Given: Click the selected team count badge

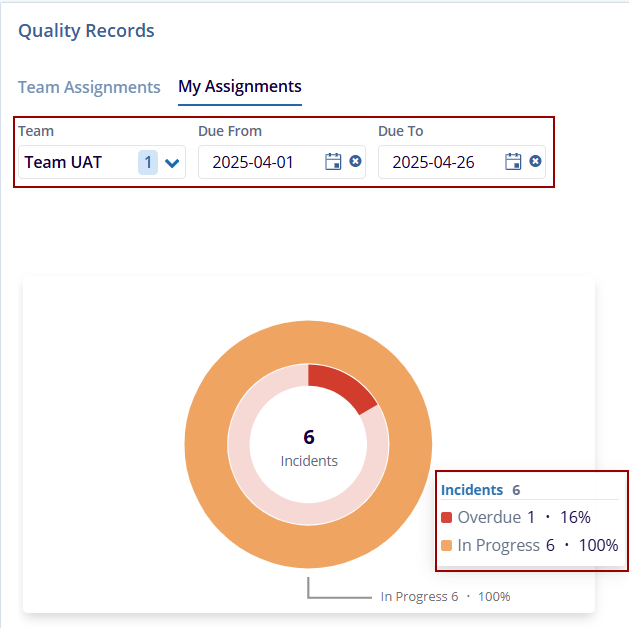Looking at the screenshot, I should (x=148, y=162).
